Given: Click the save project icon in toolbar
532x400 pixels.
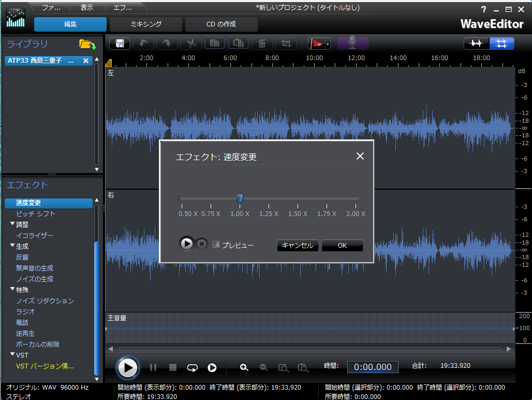Looking at the screenshot, I should pyautogui.click(x=119, y=44).
